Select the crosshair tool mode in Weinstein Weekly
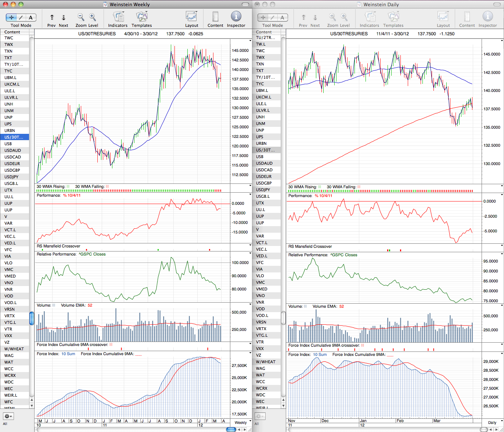The height and width of the screenshot is (432, 504). click(x=11, y=18)
